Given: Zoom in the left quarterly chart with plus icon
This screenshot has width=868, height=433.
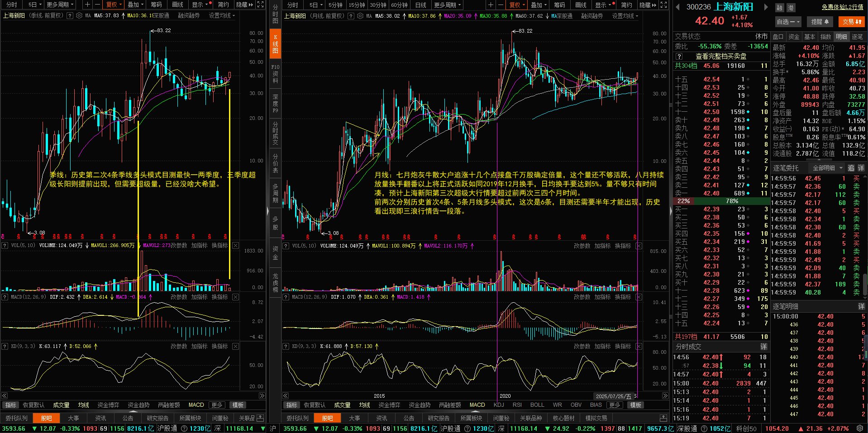Looking at the screenshot, I should coord(88,5).
